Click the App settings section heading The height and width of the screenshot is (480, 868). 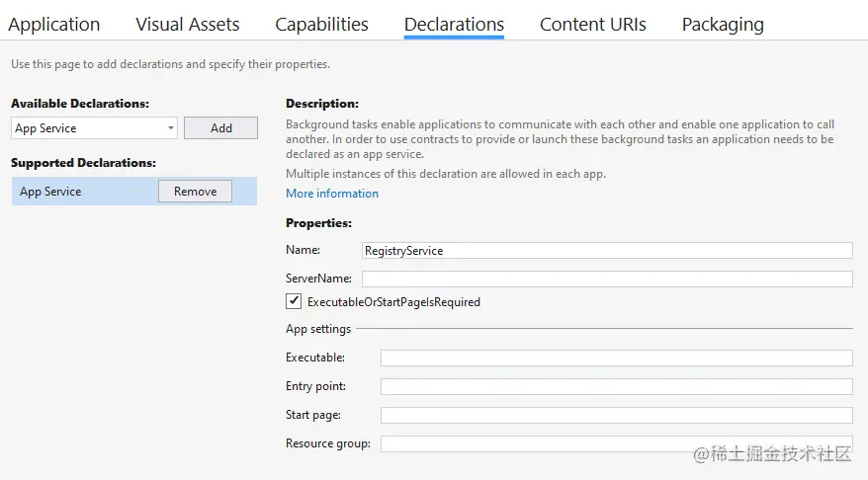[x=318, y=329]
